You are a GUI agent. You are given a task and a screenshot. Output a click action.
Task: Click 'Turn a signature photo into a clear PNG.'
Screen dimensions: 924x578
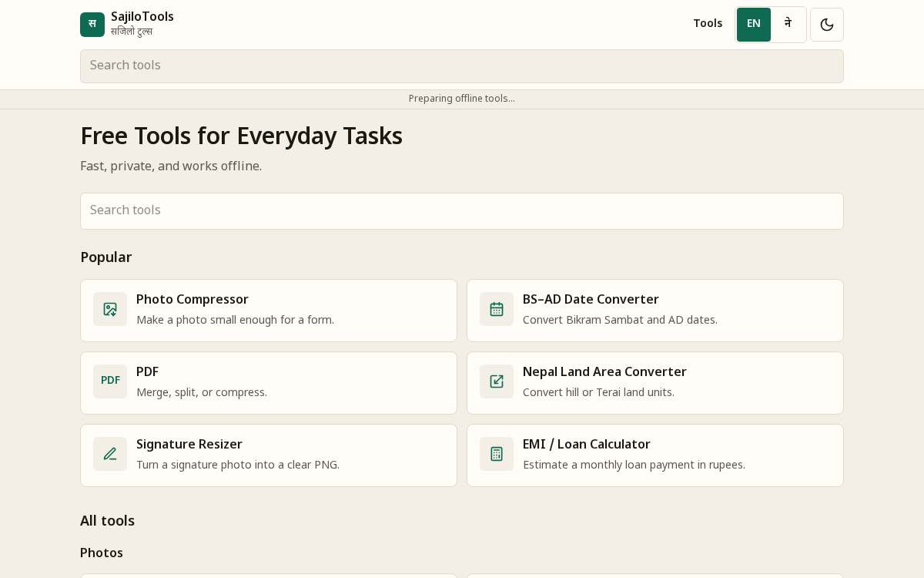[238, 465]
